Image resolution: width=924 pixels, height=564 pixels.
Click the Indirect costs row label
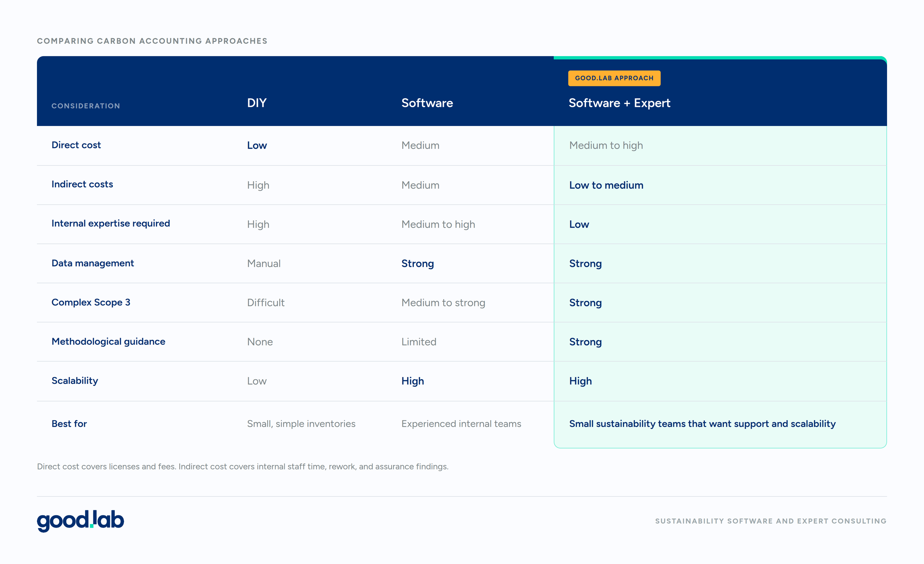click(x=82, y=184)
